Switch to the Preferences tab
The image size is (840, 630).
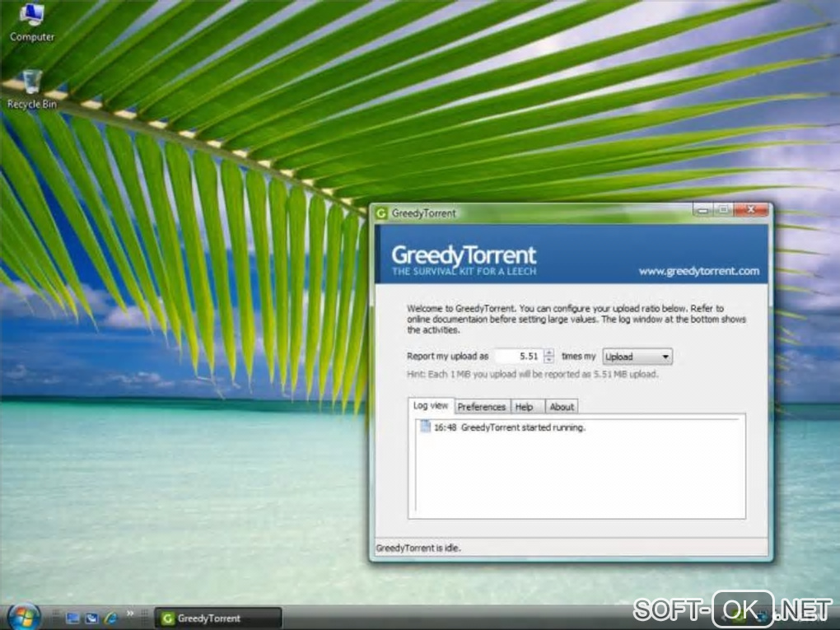[481, 407]
